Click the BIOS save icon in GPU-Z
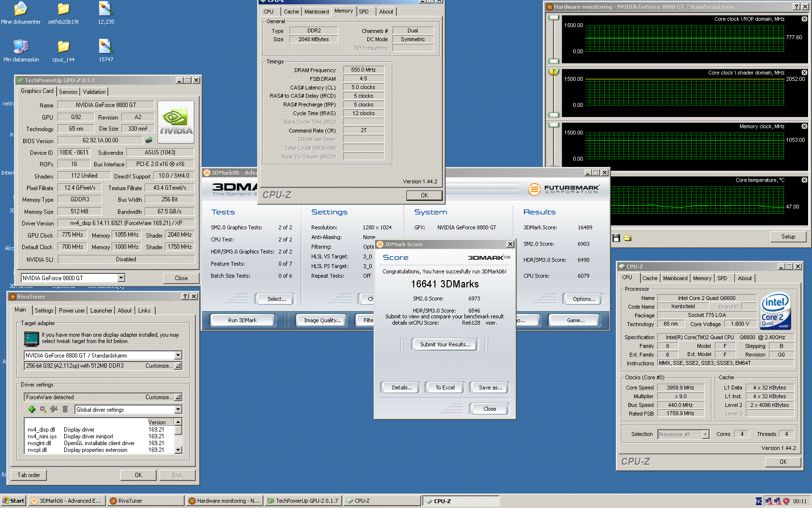Image resolution: width=812 pixels, height=508 pixels. point(149,140)
